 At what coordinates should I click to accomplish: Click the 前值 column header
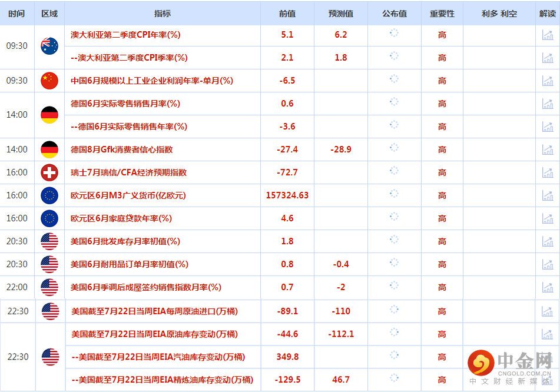tap(287, 14)
